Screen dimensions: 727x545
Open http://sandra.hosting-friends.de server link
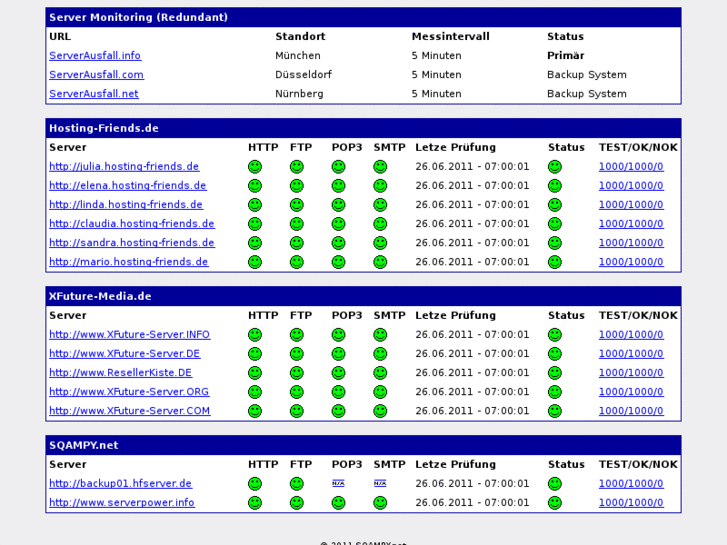point(132,243)
